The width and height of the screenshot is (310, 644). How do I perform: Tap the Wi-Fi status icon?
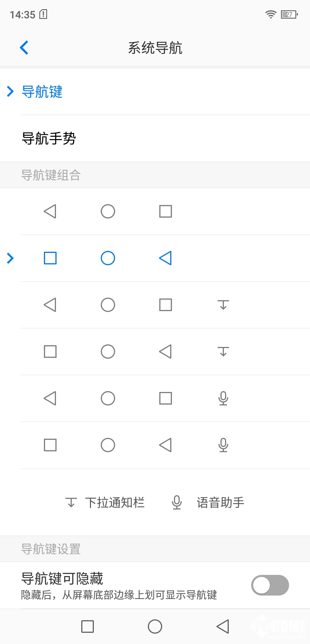(270, 14)
